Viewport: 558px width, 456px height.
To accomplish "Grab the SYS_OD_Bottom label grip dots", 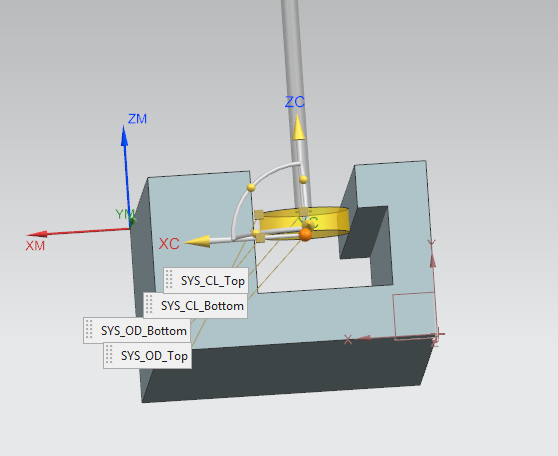I will click(89, 330).
